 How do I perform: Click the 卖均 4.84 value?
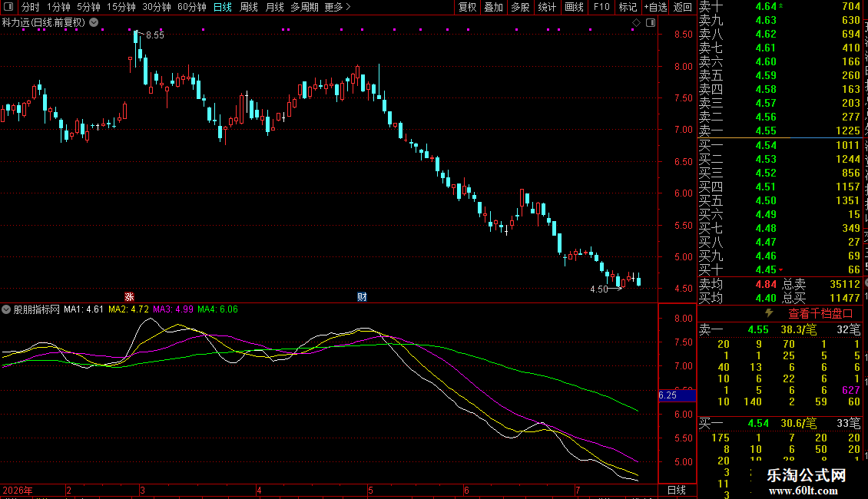pyautogui.click(x=766, y=284)
